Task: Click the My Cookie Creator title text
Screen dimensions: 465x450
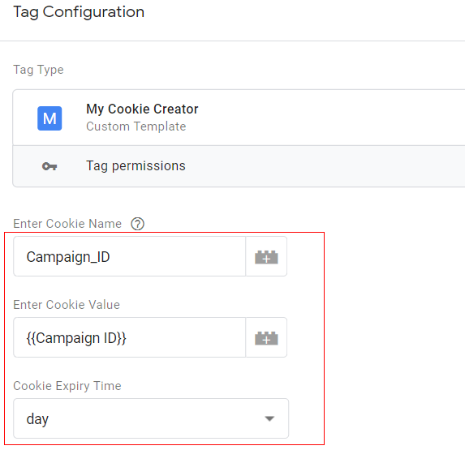Action: [x=142, y=109]
